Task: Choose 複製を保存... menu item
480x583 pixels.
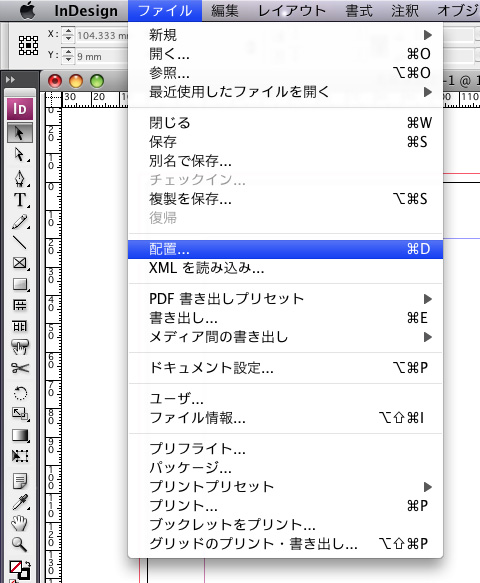Action: click(x=286, y=199)
